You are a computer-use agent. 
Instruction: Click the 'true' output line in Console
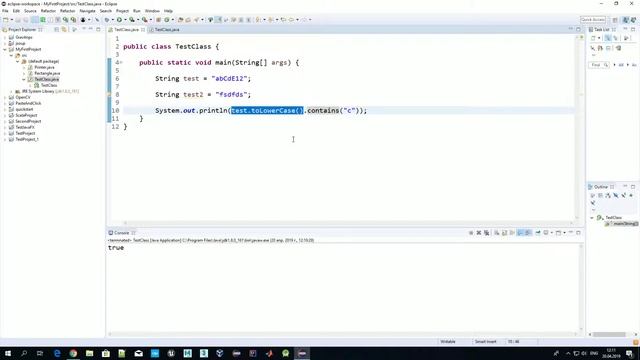click(116, 248)
